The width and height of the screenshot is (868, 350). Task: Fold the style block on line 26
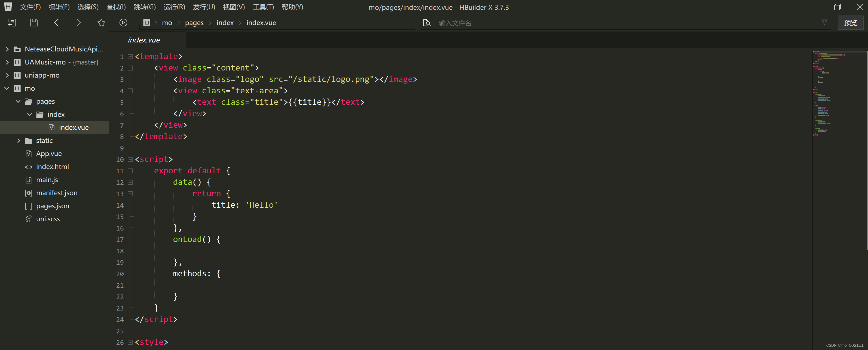pos(130,342)
